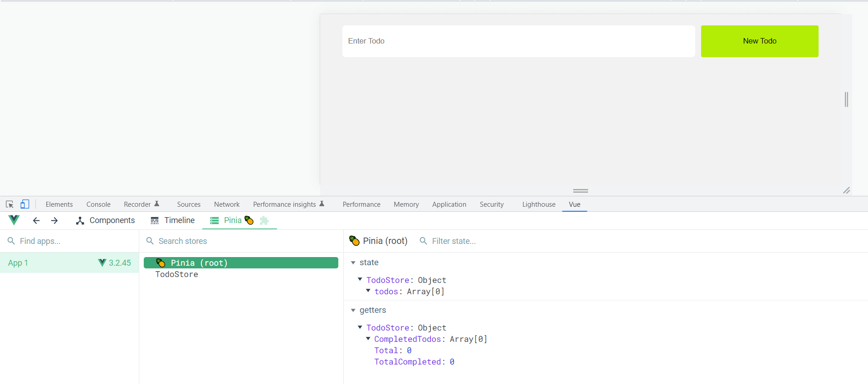This screenshot has height=384, width=868.
Task: Collapse the state section
Action: [x=353, y=263]
